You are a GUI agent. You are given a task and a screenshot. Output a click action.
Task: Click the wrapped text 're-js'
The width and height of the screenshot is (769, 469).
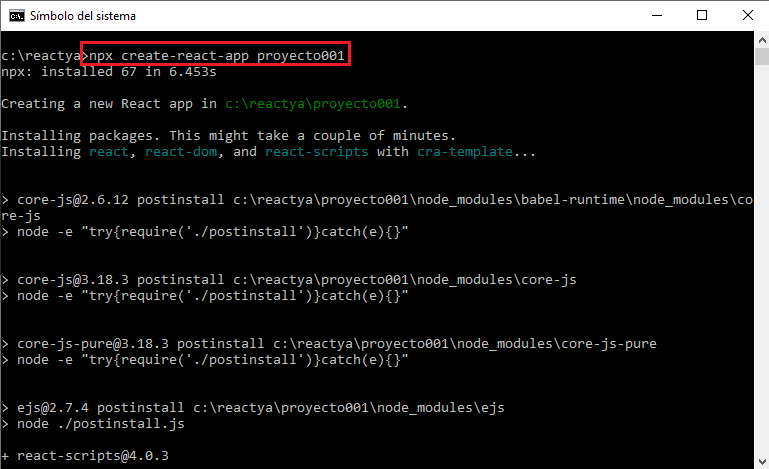click(x=21, y=216)
